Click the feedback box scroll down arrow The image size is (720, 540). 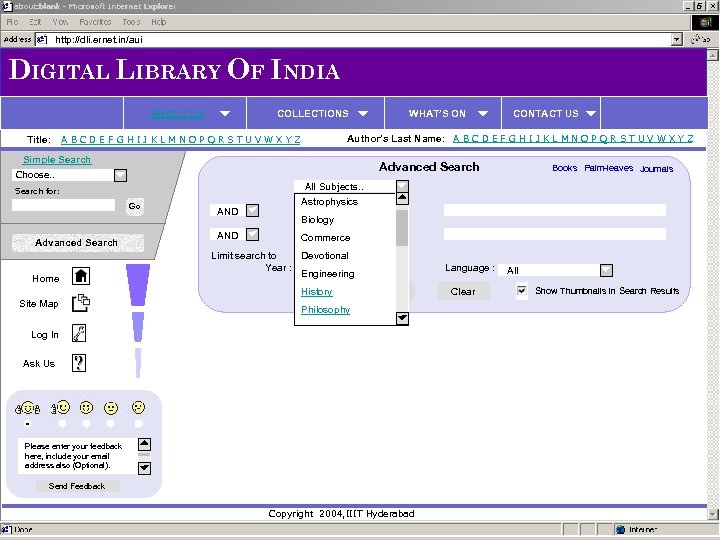[x=144, y=468]
